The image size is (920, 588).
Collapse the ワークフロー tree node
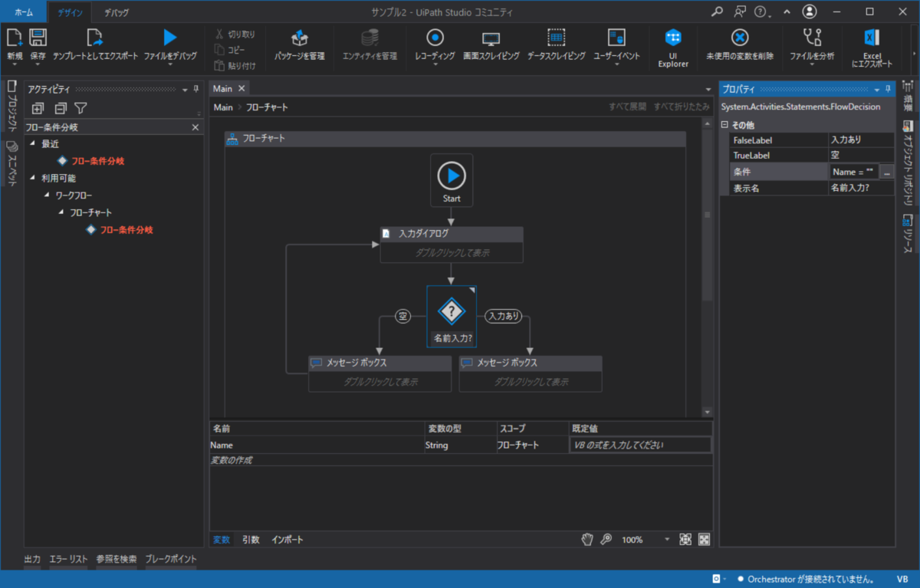[x=47, y=195]
